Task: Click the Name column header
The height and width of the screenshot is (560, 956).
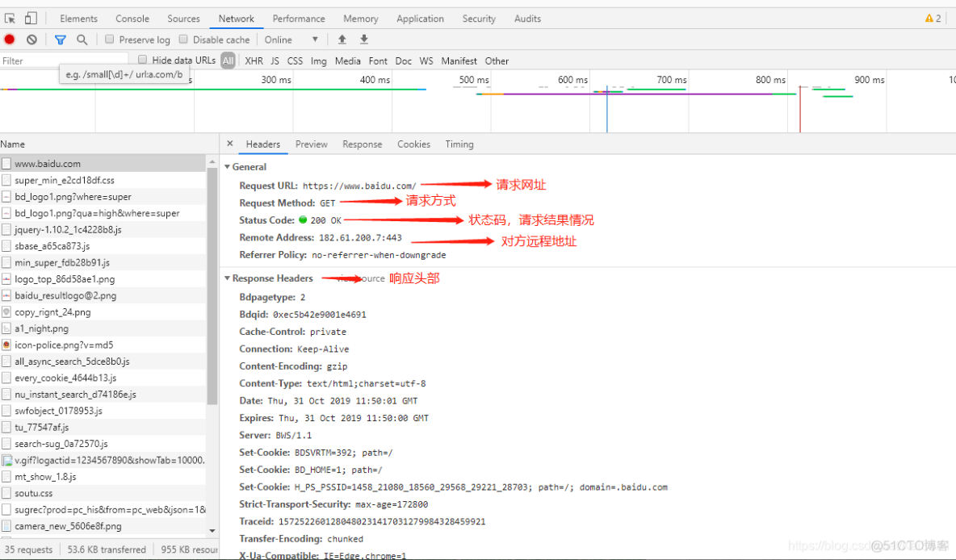Action: tap(109, 144)
